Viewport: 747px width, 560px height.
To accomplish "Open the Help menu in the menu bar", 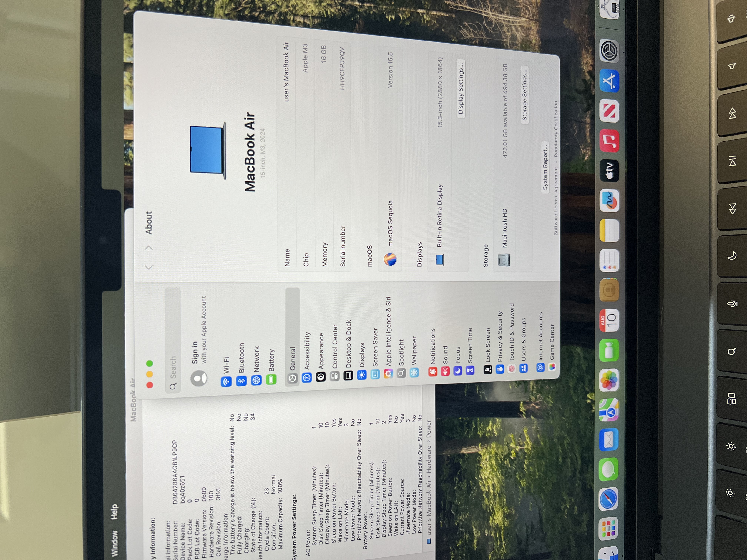I will [x=115, y=512].
